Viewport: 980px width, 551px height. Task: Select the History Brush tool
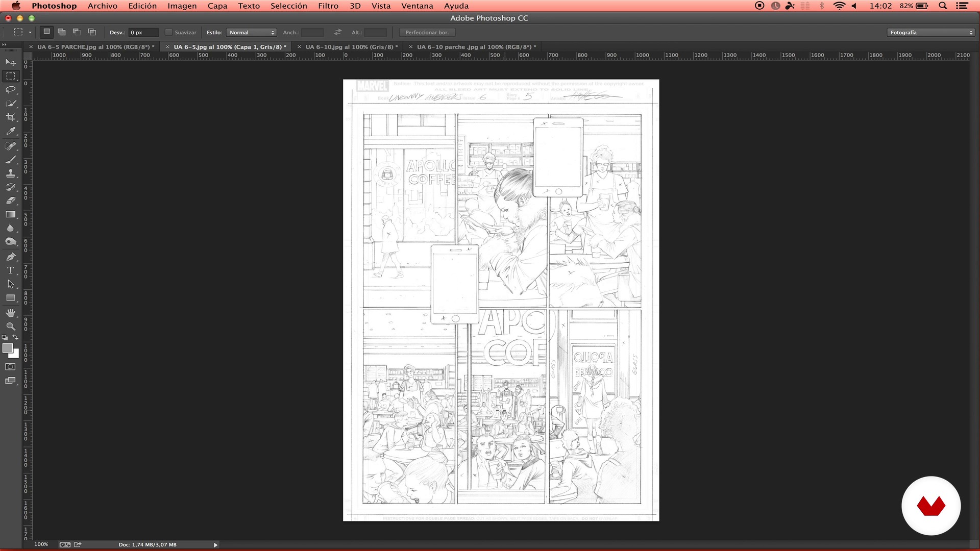click(10, 187)
